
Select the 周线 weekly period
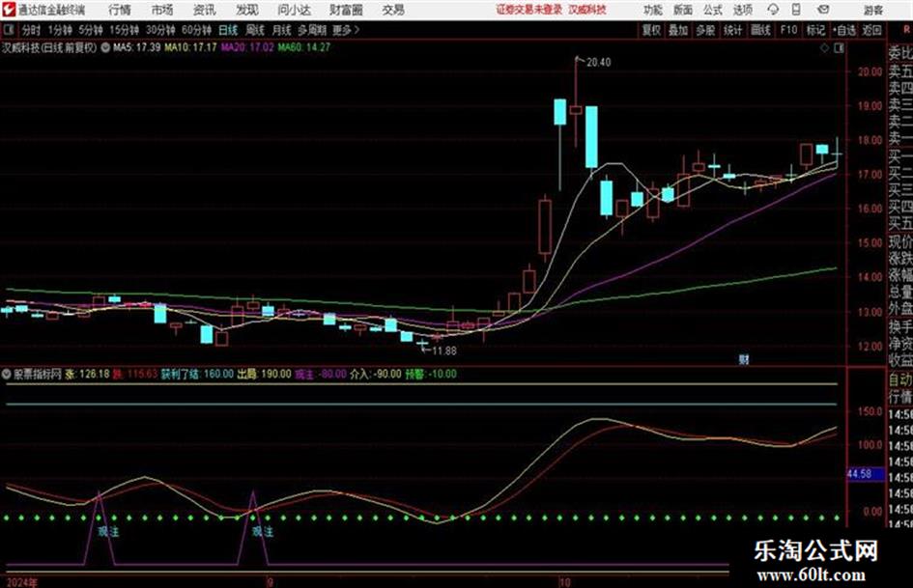coord(255,30)
